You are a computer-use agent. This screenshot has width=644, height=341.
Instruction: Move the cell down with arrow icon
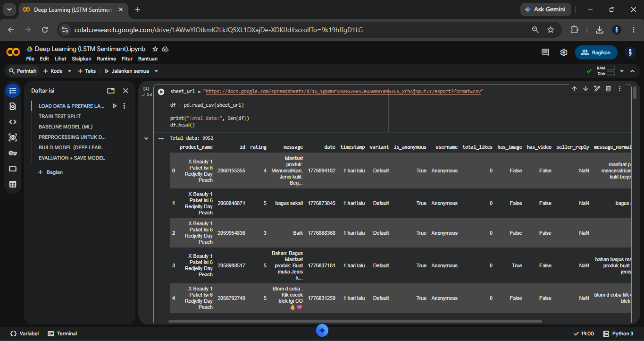click(x=585, y=89)
